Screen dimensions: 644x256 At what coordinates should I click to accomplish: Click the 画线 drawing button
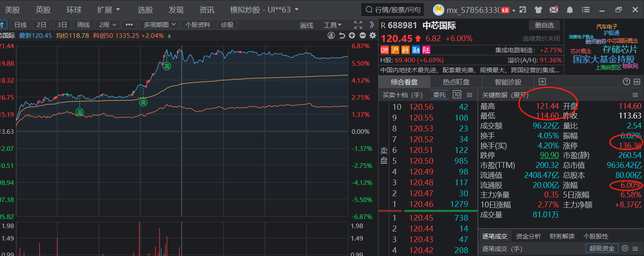pyautogui.click(x=307, y=25)
